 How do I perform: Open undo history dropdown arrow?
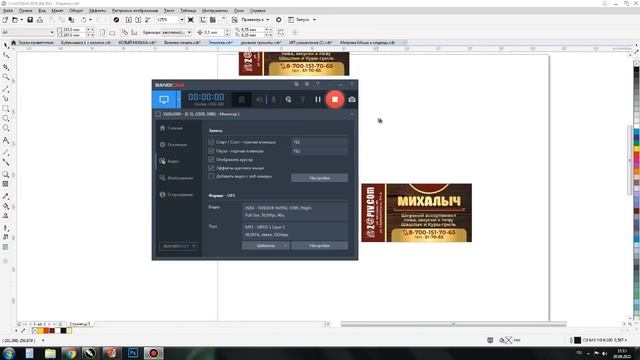click(x=90, y=20)
